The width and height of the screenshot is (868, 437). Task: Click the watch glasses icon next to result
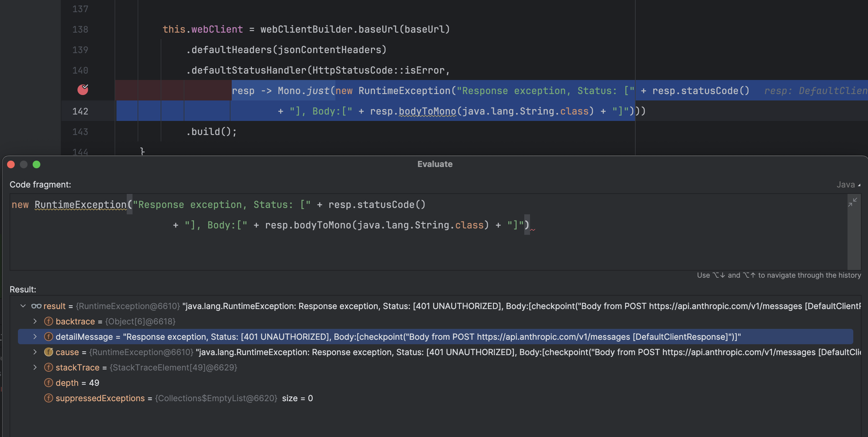[36, 306]
